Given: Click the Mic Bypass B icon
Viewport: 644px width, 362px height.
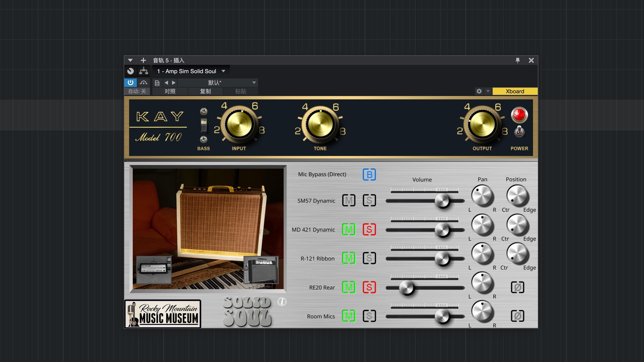Looking at the screenshot, I should coord(369,175).
